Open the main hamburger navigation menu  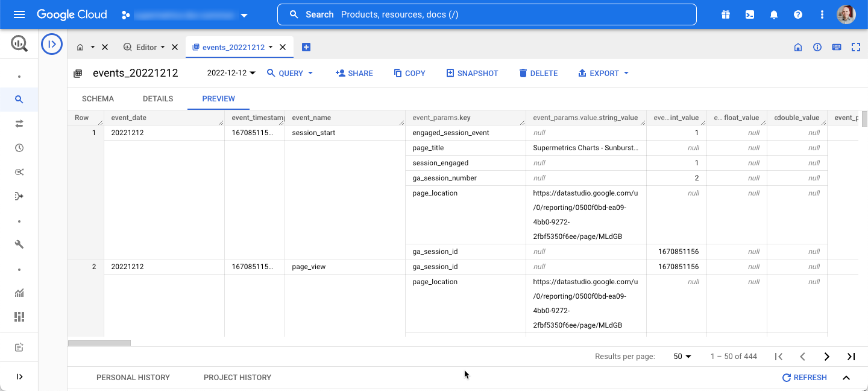pyautogui.click(x=19, y=14)
